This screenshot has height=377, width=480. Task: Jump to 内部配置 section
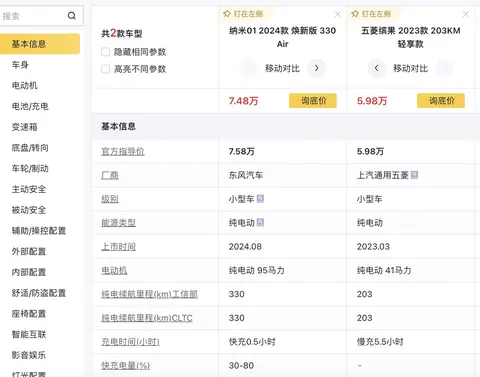coord(29,272)
